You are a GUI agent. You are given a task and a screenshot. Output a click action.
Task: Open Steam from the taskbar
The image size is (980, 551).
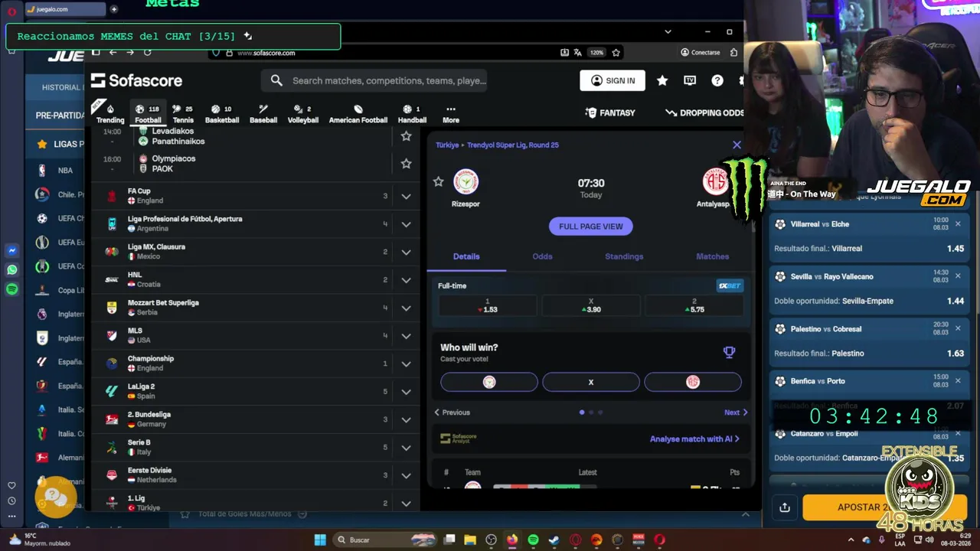pyautogui.click(x=554, y=540)
